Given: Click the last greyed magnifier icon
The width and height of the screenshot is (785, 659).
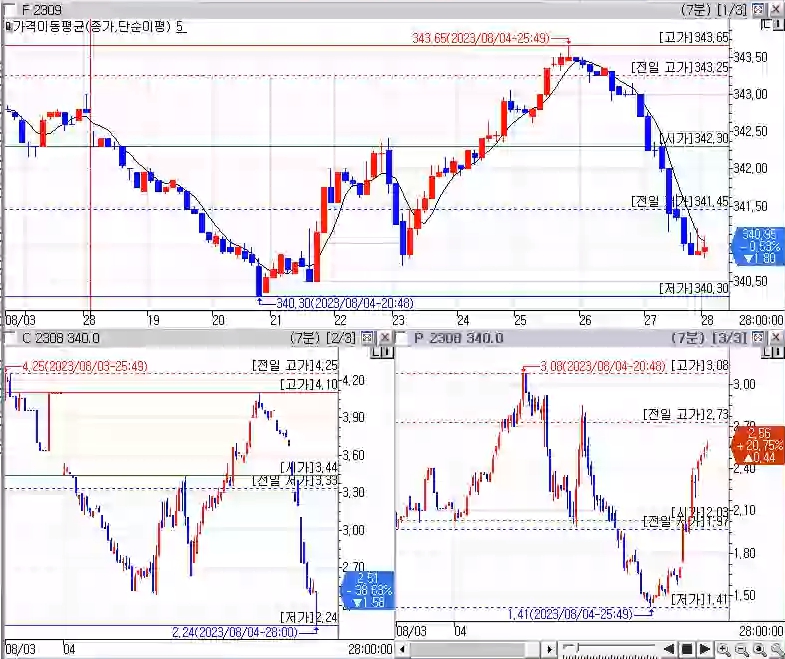Looking at the screenshot, I should point(776,649).
